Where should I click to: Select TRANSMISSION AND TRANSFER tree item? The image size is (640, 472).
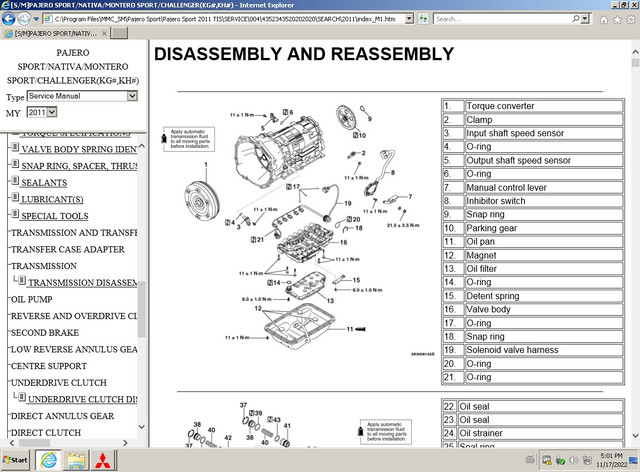pyautogui.click(x=74, y=233)
